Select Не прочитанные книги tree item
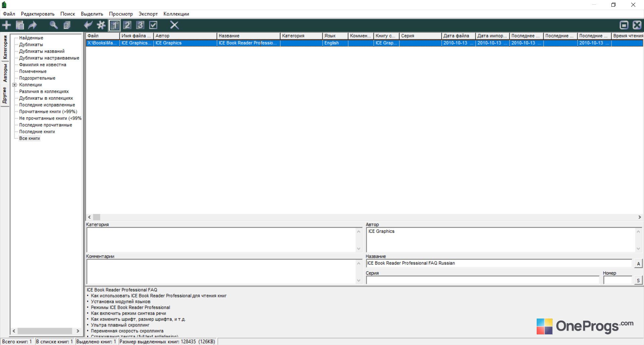The width and height of the screenshot is (644, 345). [x=50, y=118]
